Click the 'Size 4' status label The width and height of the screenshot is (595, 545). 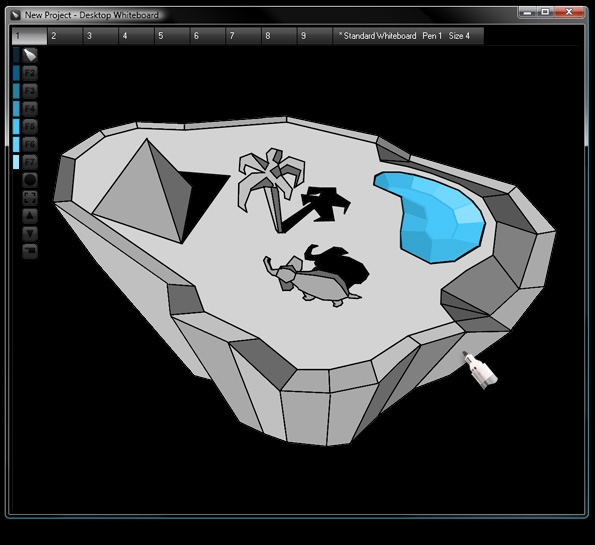coord(459,36)
